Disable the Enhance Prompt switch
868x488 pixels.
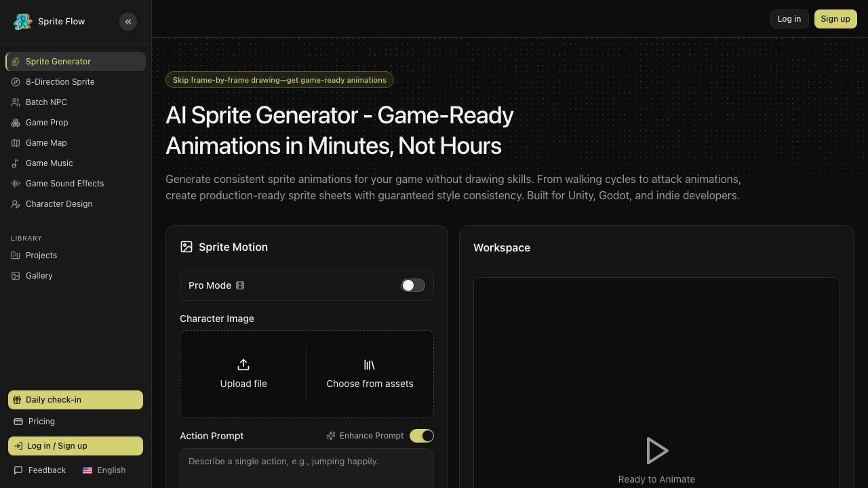point(422,436)
